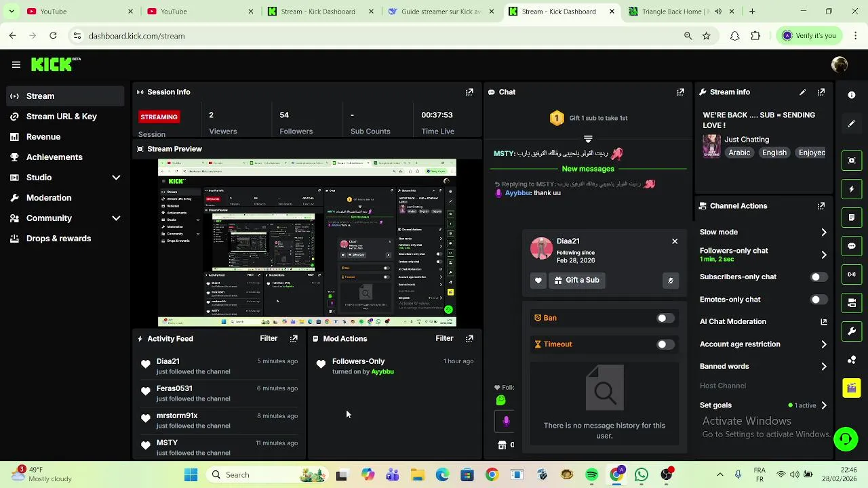This screenshot has width=868, height=488.
Task: Click the camera preview icon in the right sidebar
Action: click(852, 303)
